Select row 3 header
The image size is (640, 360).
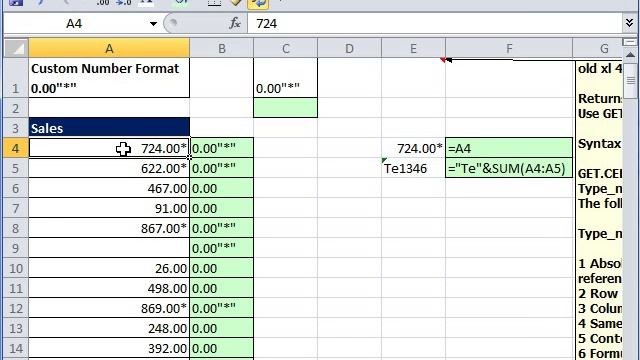tap(16, 128)
